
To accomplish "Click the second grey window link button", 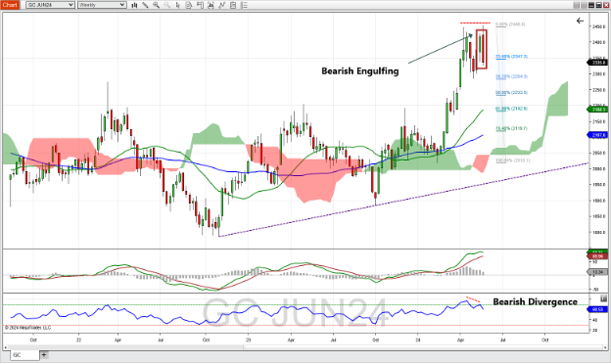I will (584, 5).
